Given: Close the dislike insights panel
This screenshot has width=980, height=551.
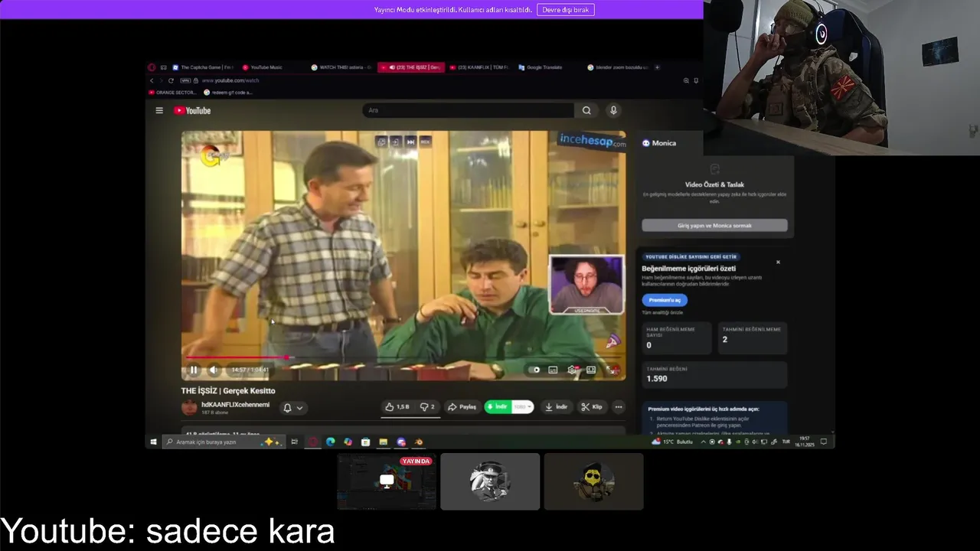Looking at the screenshot, I should [x=778, y=262].
